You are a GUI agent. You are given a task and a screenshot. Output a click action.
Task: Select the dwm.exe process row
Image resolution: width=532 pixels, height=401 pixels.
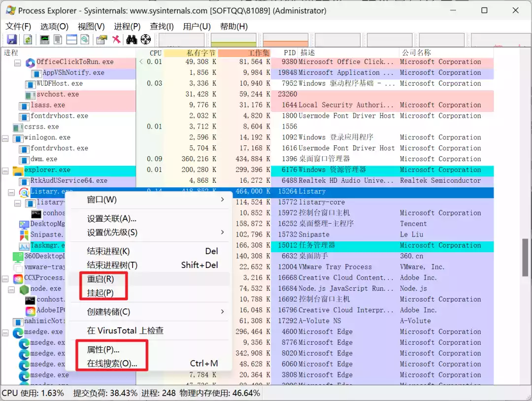(x=247, y=159)
